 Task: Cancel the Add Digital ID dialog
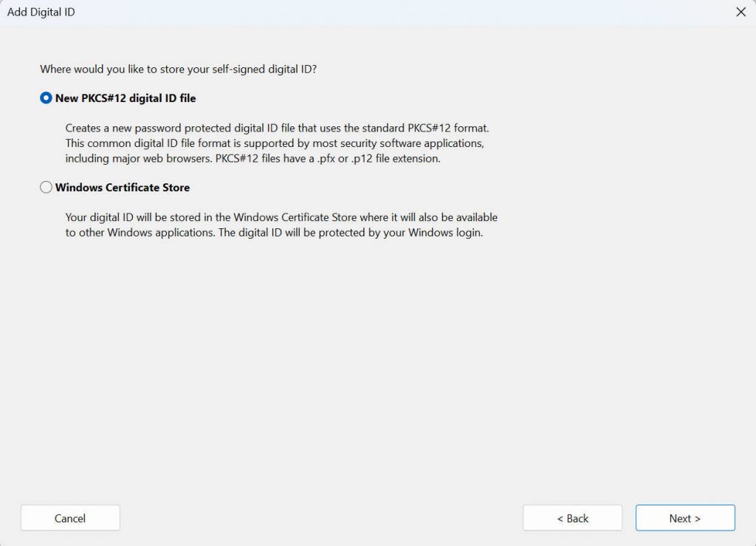70,518
